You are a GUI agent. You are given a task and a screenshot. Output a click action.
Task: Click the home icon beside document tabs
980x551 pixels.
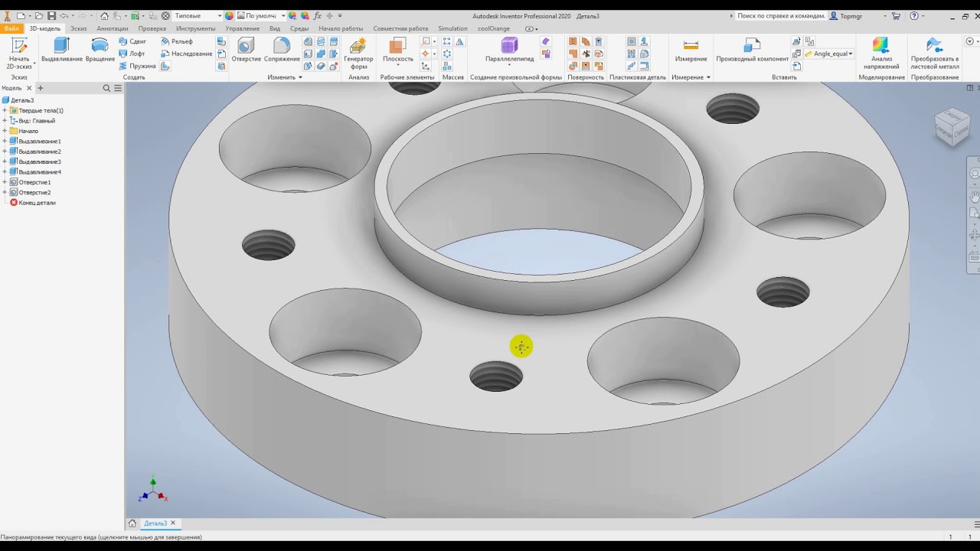point(132,523)
